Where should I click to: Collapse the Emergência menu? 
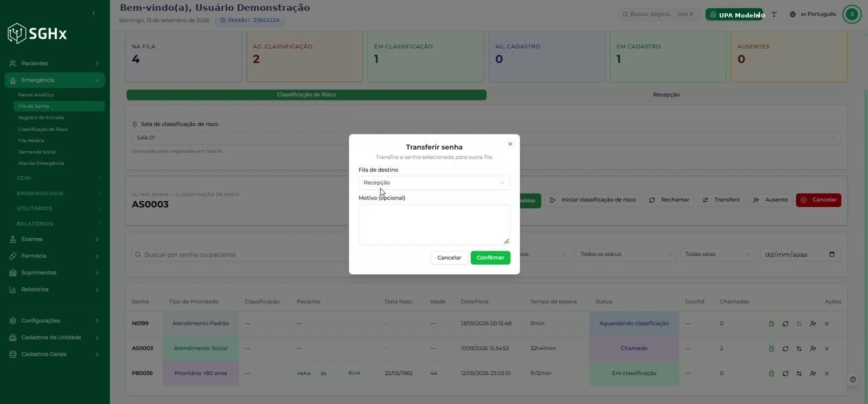pos(54,80)
